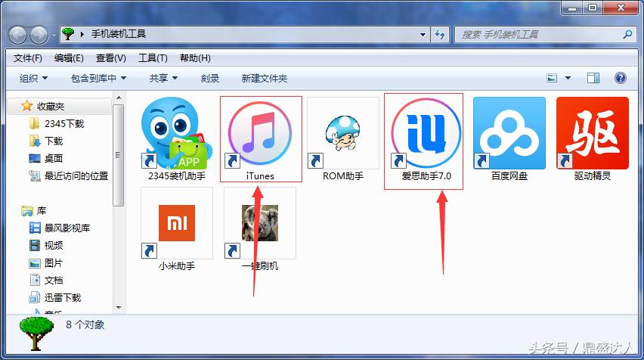644x360 pixels.
Task: Select the 驱动精灵 red shortcut icon
Action: tap(593, 133)
